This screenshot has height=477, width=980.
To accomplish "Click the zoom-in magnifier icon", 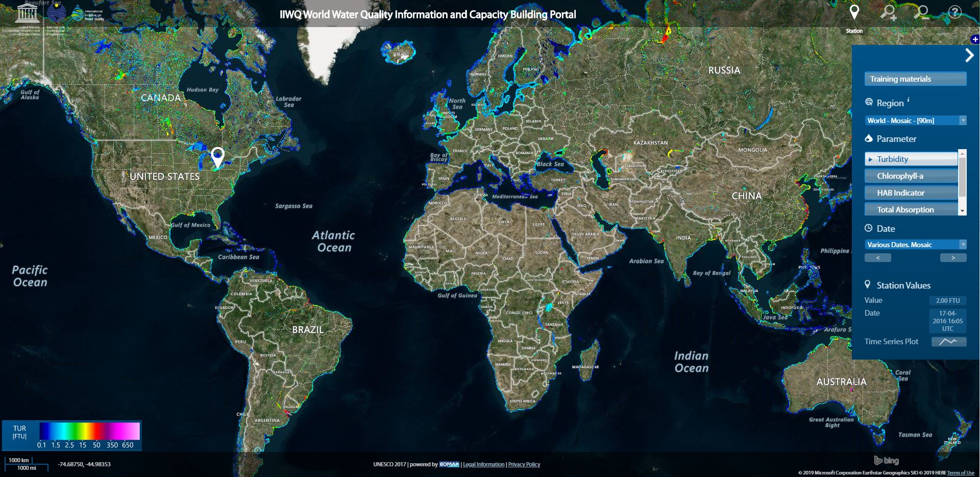I will tap(889, 12).
